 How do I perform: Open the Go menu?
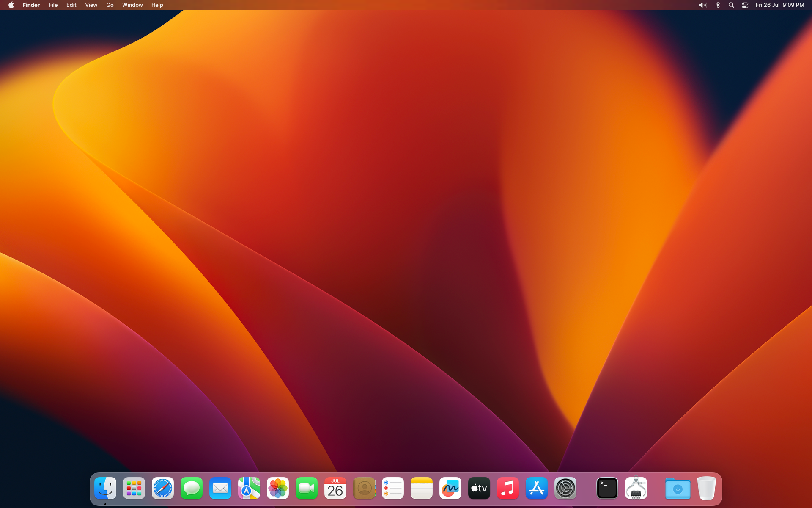110,5
